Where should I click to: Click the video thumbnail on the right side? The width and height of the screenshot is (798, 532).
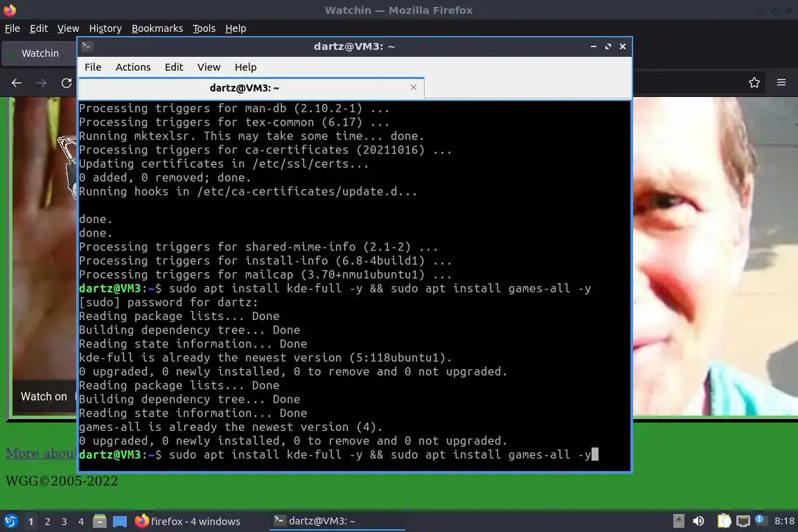tap(715, 256)
